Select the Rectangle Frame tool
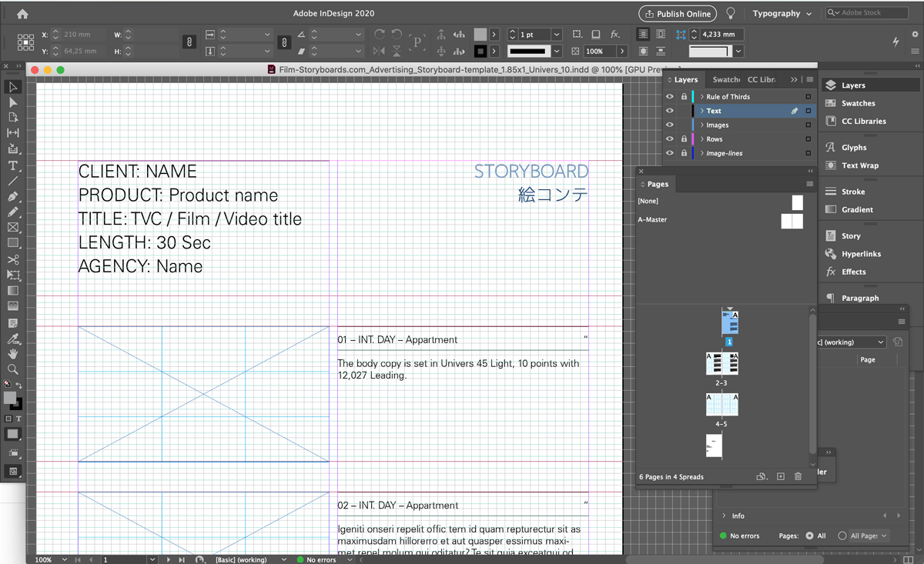This screenshot has height=564, width=924. click(x=13, y=228)
